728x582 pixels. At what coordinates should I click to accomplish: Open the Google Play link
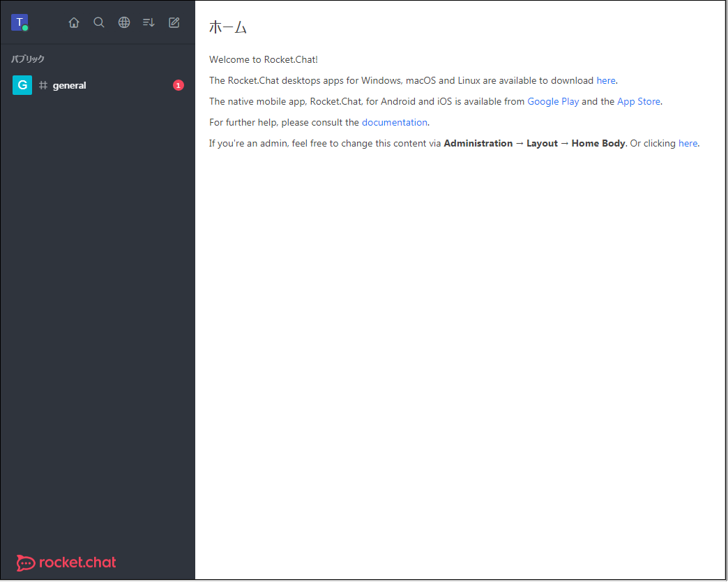[x=553, y=101]
